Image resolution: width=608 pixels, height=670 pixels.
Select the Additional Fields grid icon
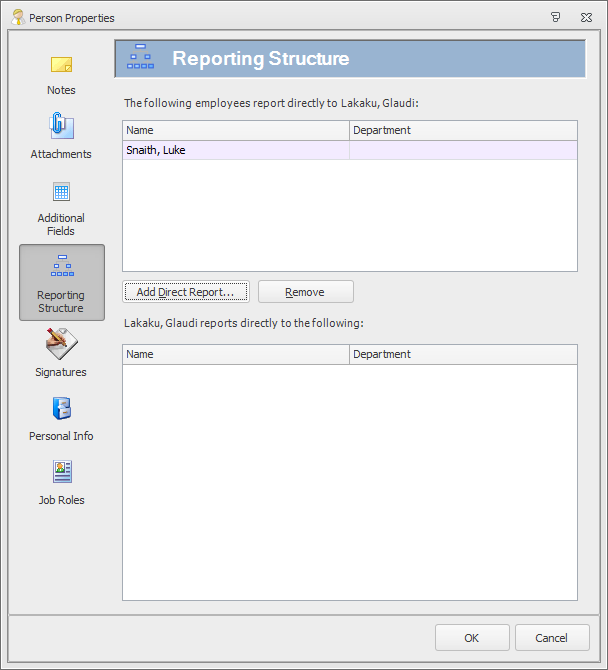[x=62, y=191]
